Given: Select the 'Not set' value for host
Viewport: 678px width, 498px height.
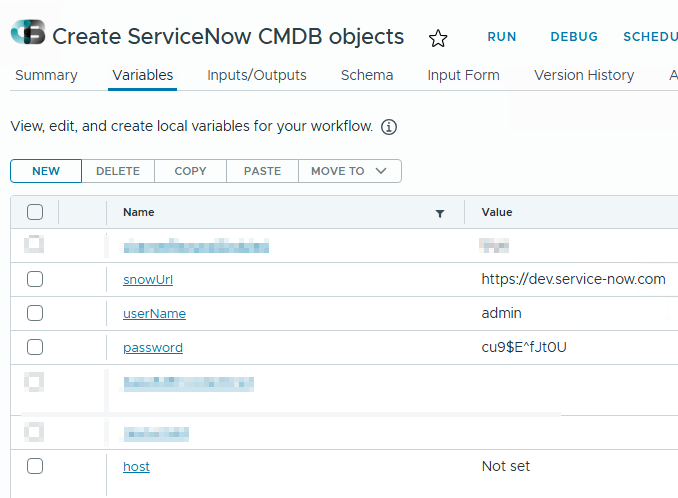Looking at the screenshot, I should click(x=506, y=466).
